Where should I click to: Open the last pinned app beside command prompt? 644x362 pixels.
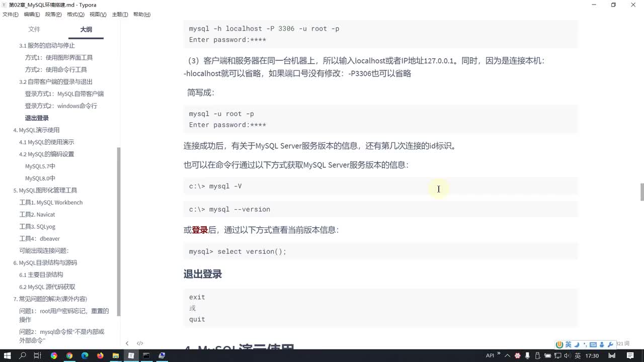(x=162, y=355)
